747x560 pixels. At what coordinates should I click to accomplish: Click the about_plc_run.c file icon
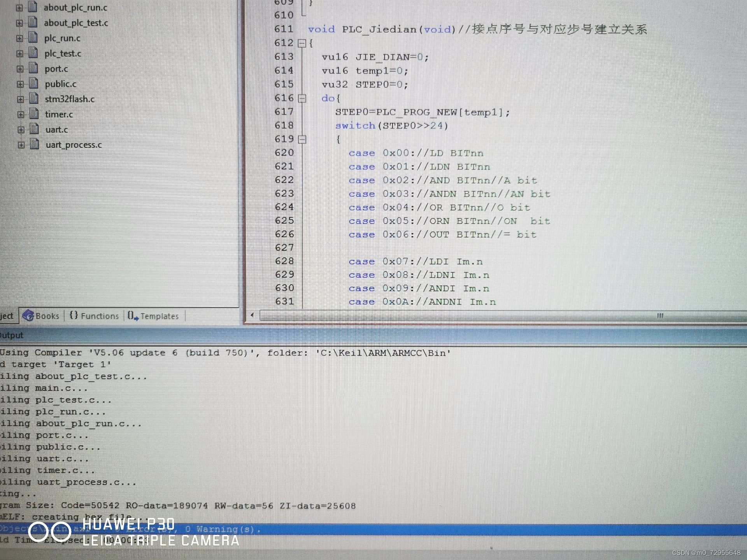tap(33, 7)
